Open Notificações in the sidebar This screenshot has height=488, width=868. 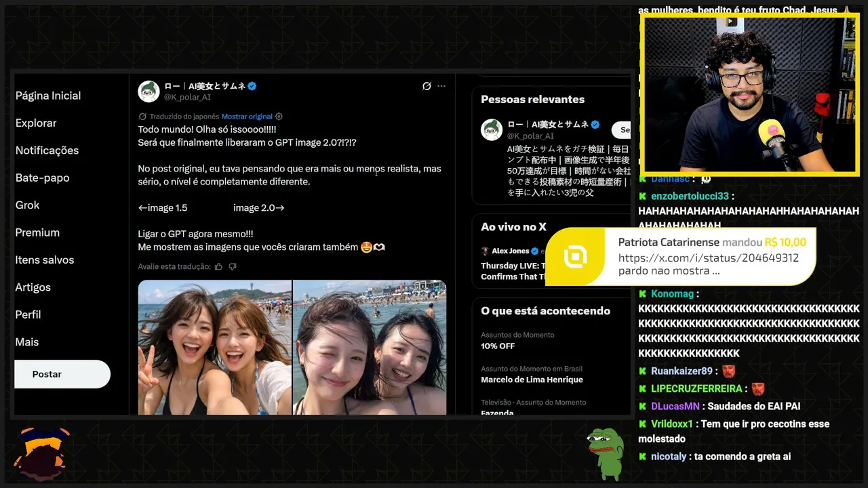(x=47, y=150)
